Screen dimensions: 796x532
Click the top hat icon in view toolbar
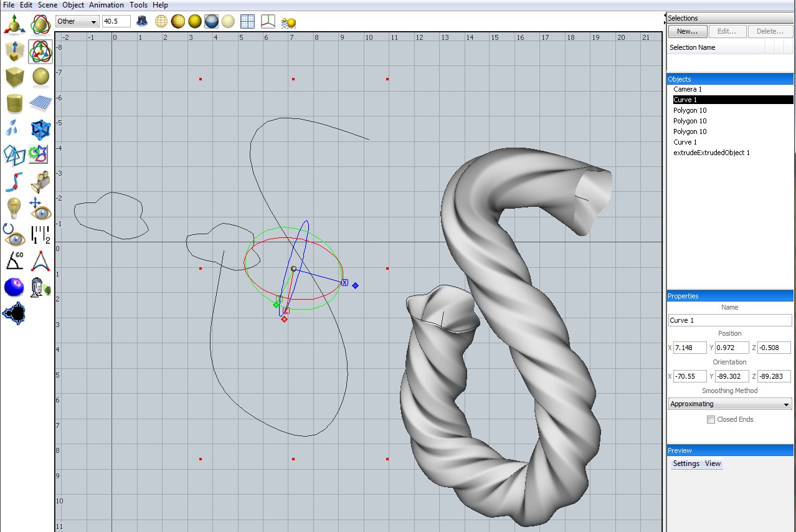tap(143, 21)
